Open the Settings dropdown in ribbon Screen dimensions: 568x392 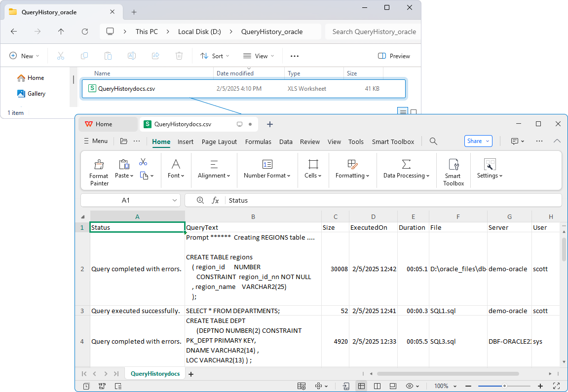pos(490,169)
